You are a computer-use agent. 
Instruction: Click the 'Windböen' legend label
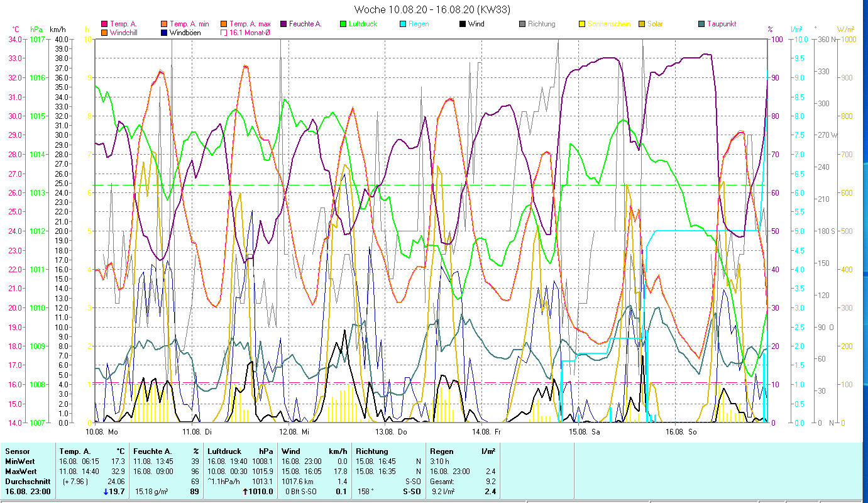pos(185,32)
